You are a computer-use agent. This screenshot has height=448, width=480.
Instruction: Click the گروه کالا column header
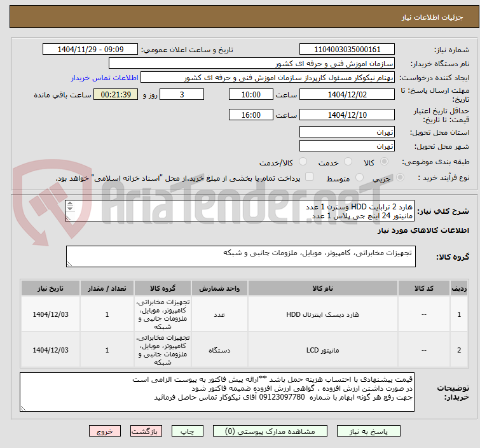163,288
